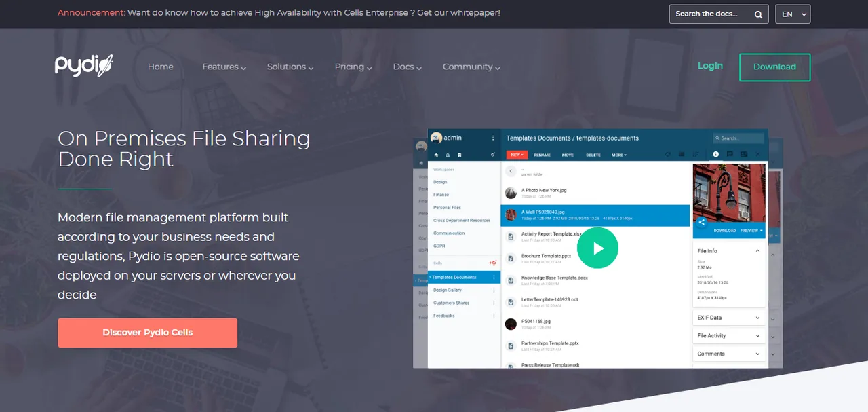Click the DOWNLOAD link under preview image
Screen dimensions: 868x412
pyautogui.click(x=724, y=231)
